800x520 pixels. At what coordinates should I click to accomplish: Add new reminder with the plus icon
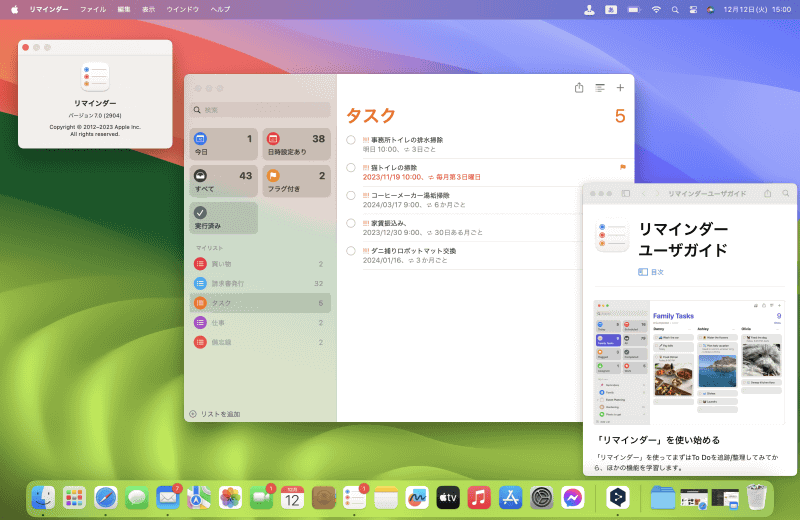[x=620, y=88]
